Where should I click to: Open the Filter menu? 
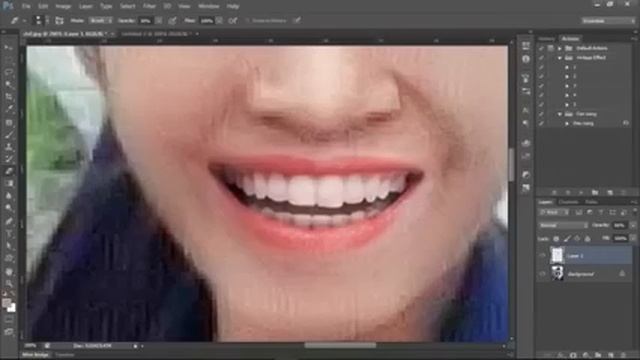[x=149, y=6]
